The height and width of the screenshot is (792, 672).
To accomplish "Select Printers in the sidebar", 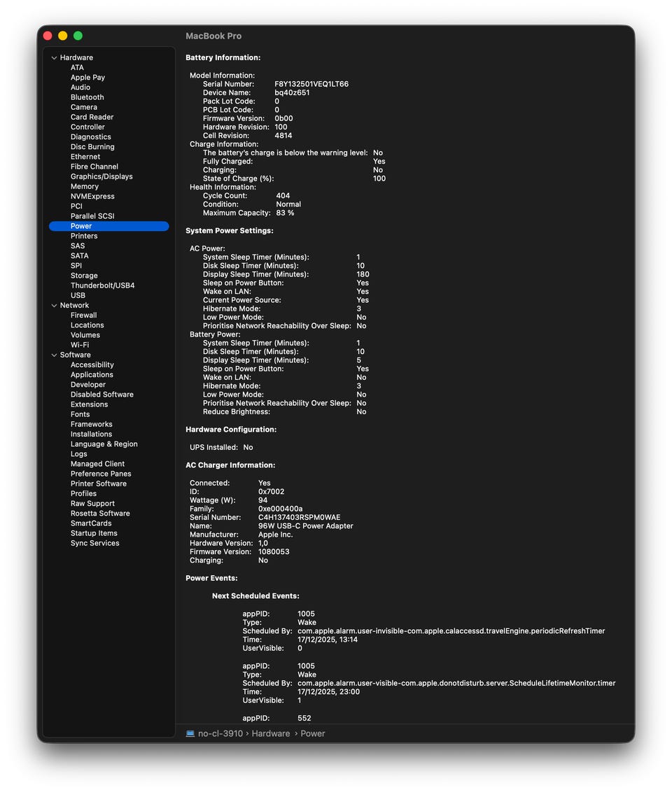I will point(84,236).
